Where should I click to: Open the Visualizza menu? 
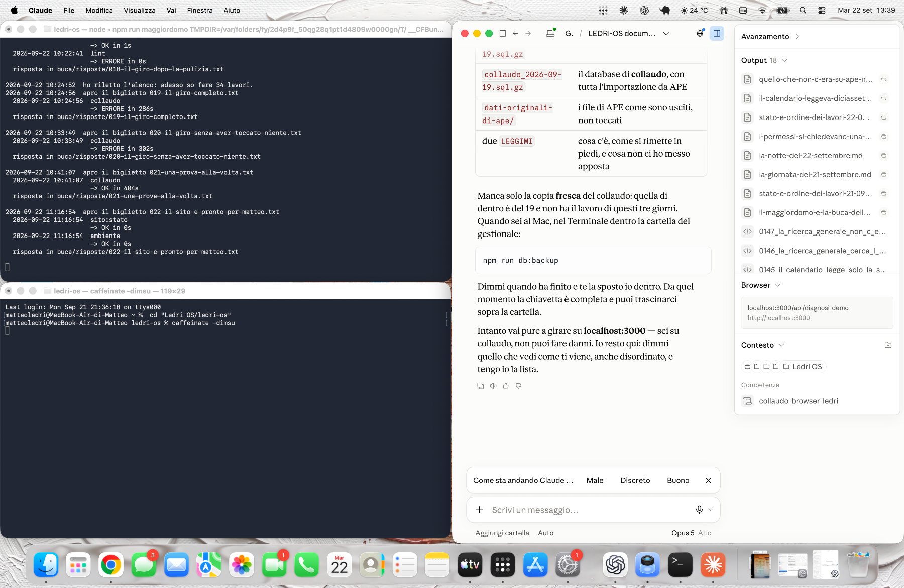pyautogui.click(x=140, y=10)
